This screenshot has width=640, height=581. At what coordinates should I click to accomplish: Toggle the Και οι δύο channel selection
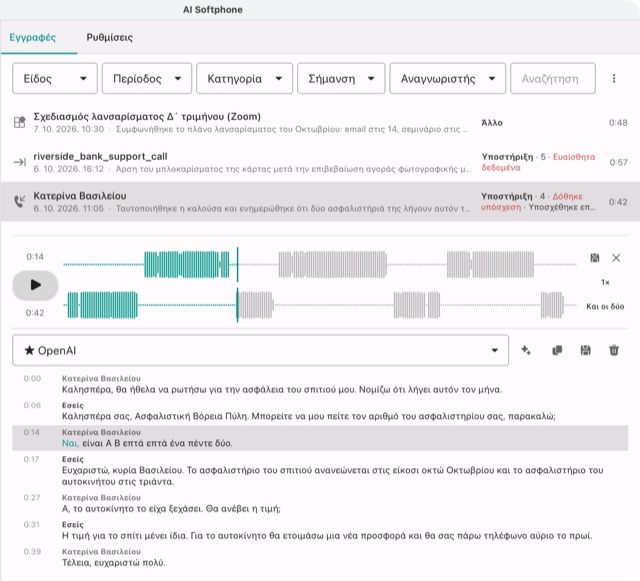coord(605,306)
